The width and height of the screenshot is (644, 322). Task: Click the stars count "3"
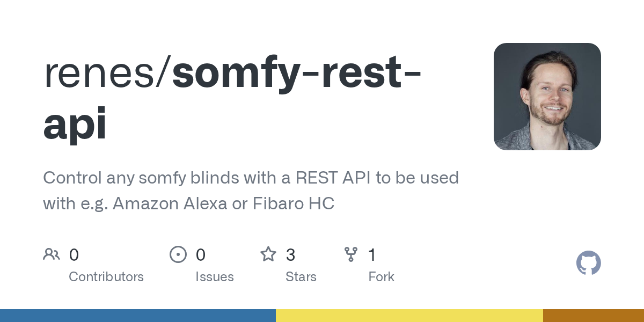coord(290,254)
